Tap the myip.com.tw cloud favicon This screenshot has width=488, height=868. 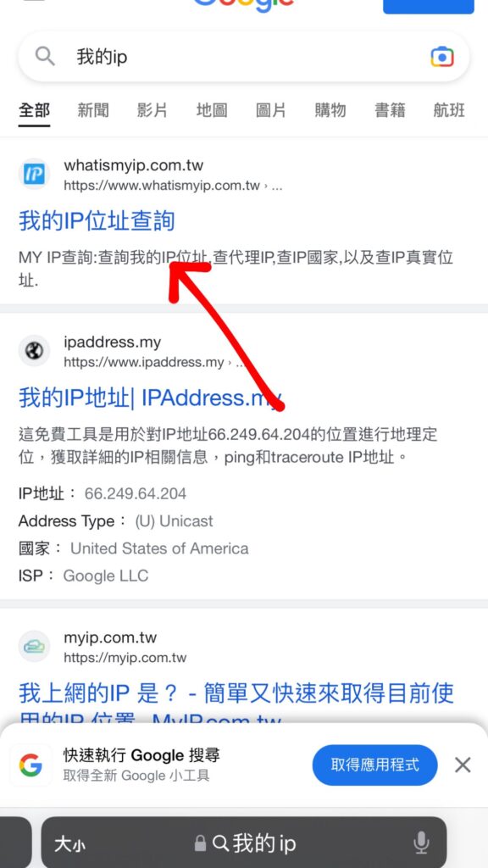pos(34,647)
